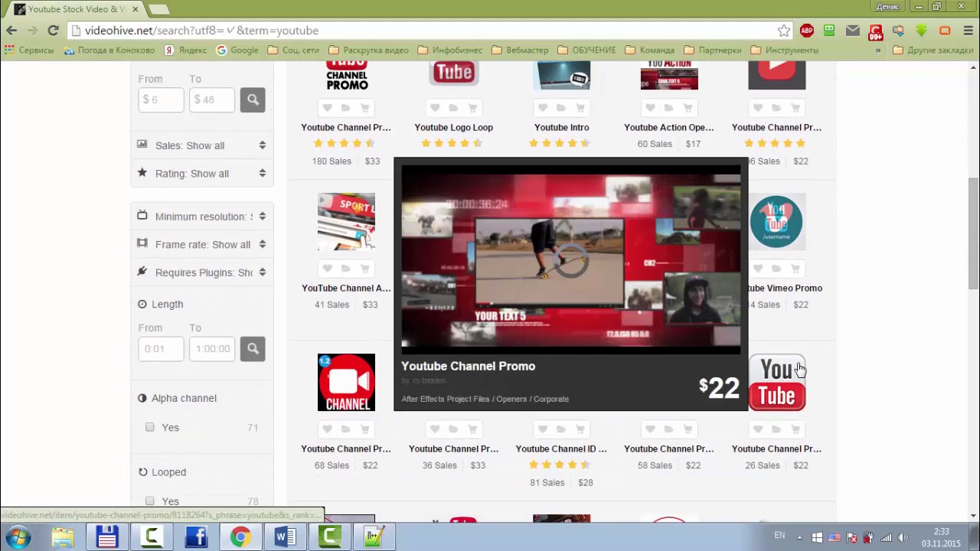
Task: Open the Chrome hamburger menu
Action: [x=967, y=31]
